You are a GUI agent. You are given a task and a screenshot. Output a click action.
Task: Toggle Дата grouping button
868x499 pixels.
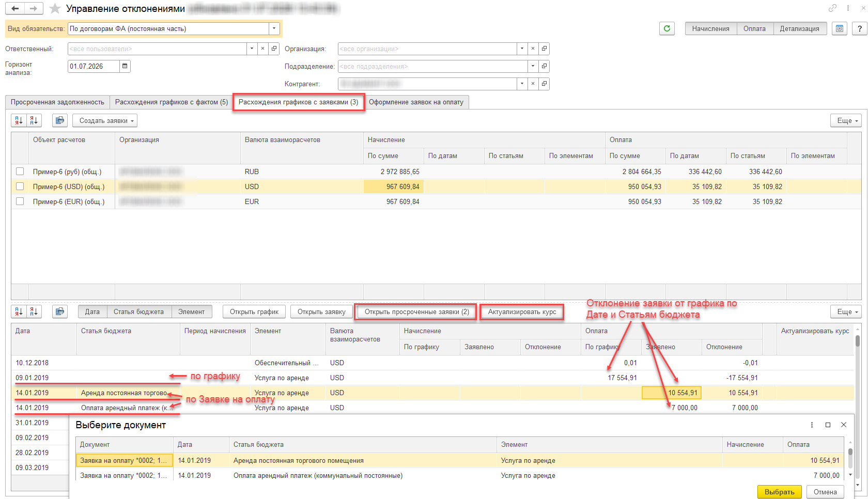coord(92,311)
